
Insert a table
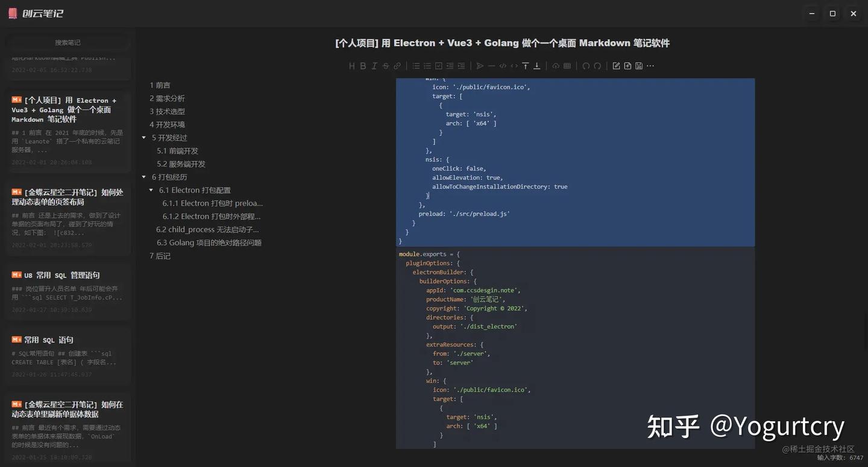click(x=566, y=66)
